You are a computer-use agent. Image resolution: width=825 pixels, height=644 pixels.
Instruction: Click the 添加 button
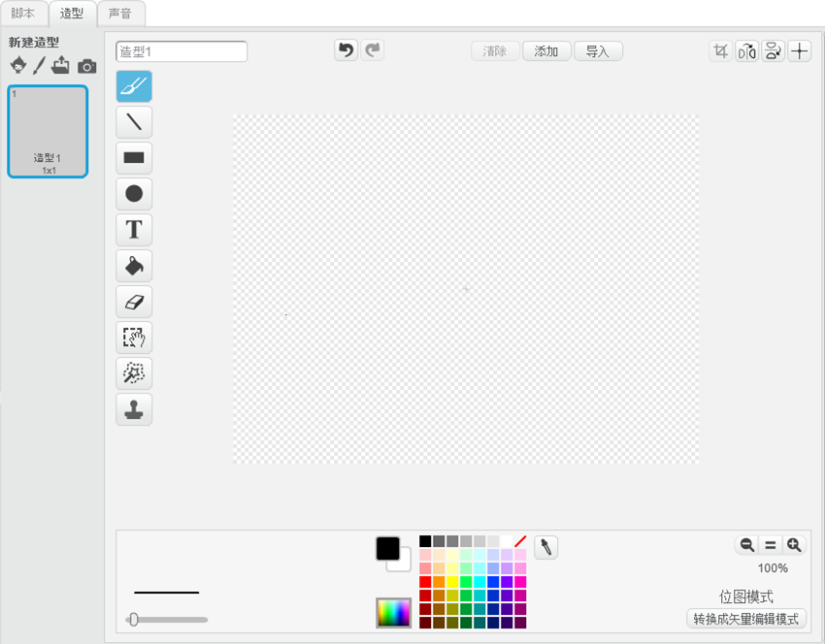(546, 51)
